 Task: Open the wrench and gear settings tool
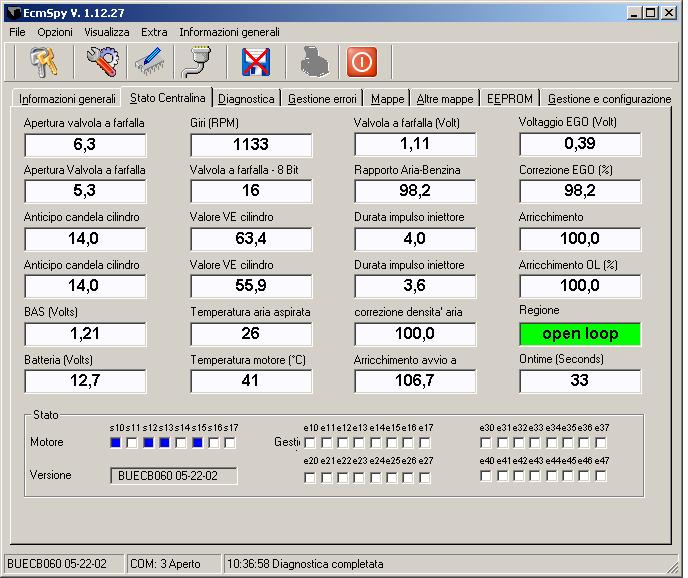click(x=101, y=62)
